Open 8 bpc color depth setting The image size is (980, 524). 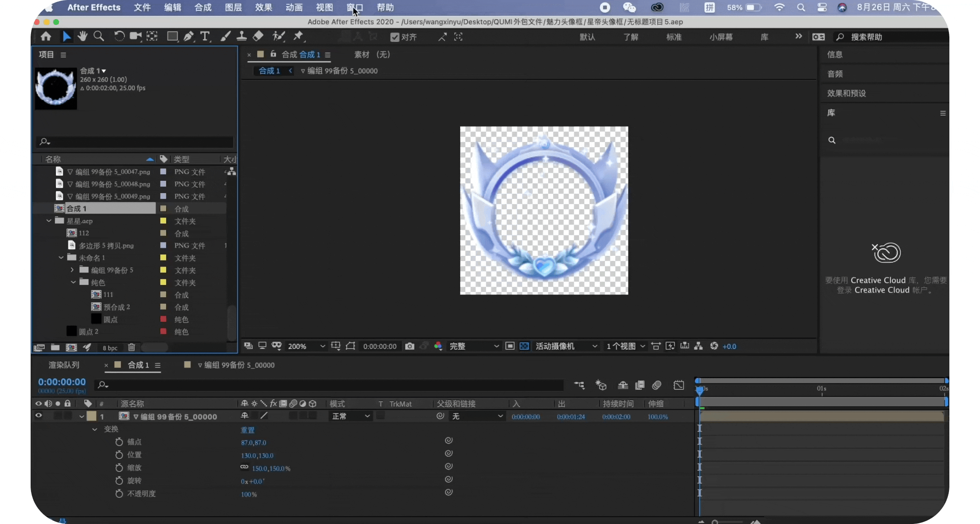110,348
